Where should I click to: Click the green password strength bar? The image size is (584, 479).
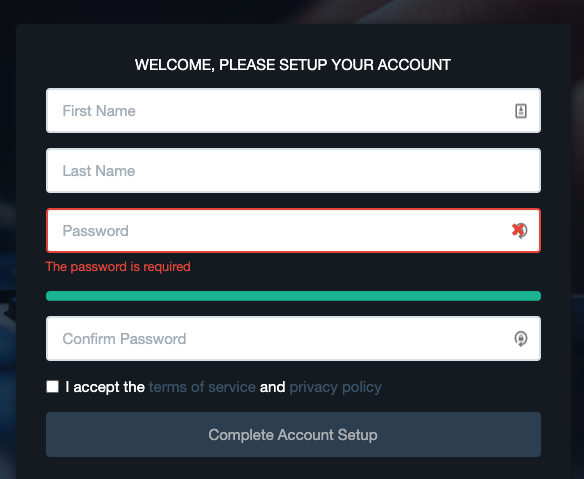293,296
